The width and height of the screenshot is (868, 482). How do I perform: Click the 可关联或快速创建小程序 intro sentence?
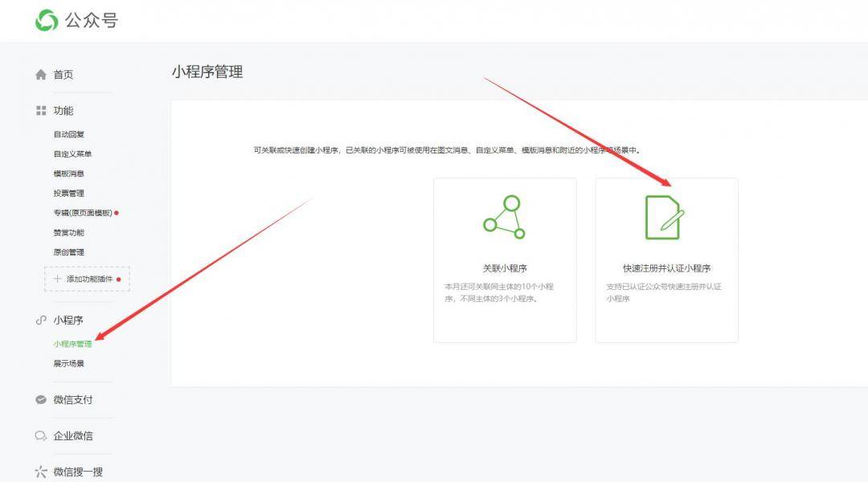point(447,150)
